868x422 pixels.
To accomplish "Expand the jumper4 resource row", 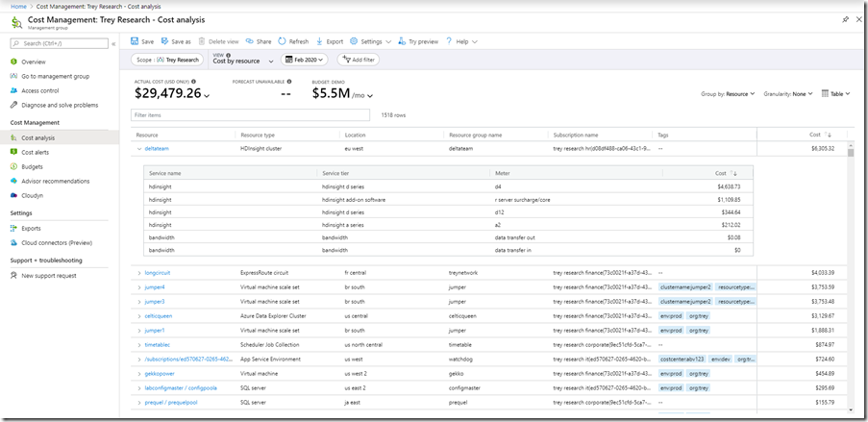I will (139, 287).
